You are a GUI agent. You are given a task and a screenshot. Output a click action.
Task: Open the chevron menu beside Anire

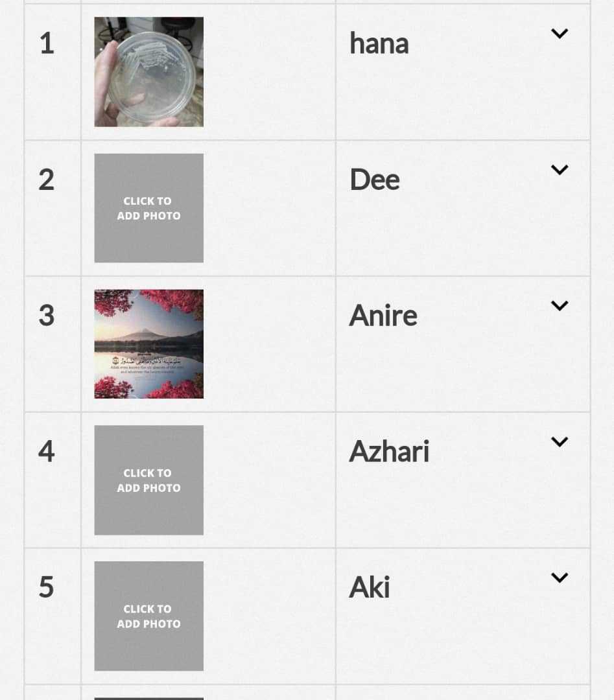559,306
